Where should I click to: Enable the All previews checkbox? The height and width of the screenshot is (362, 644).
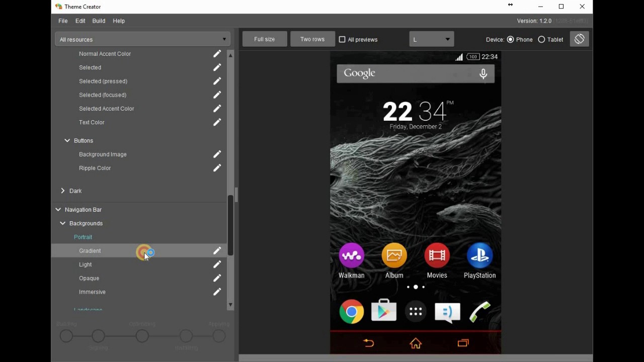(342, 39)
